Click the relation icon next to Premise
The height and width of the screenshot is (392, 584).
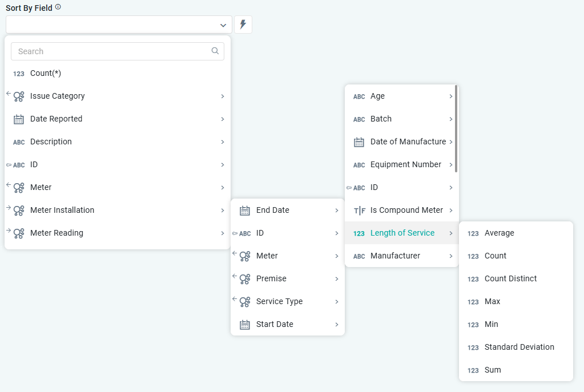click(x=245, y=279)
